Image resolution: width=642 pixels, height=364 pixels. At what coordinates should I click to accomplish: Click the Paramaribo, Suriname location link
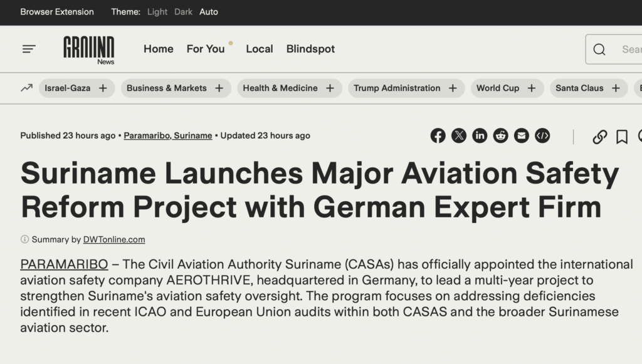(167, 135)
